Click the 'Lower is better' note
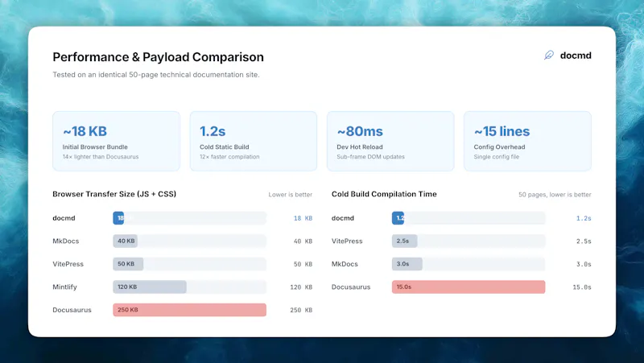644x363 pixels. 291,195
